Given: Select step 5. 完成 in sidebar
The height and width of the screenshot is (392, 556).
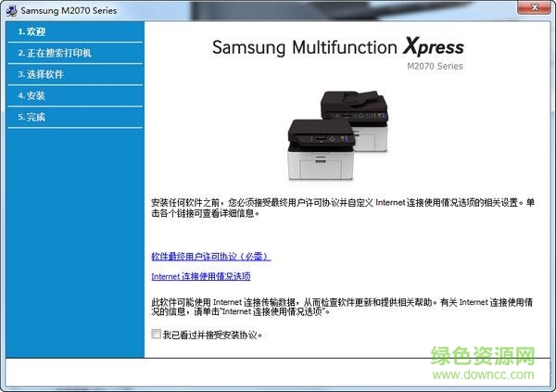Looking at the screenshot, I should 75,117.
